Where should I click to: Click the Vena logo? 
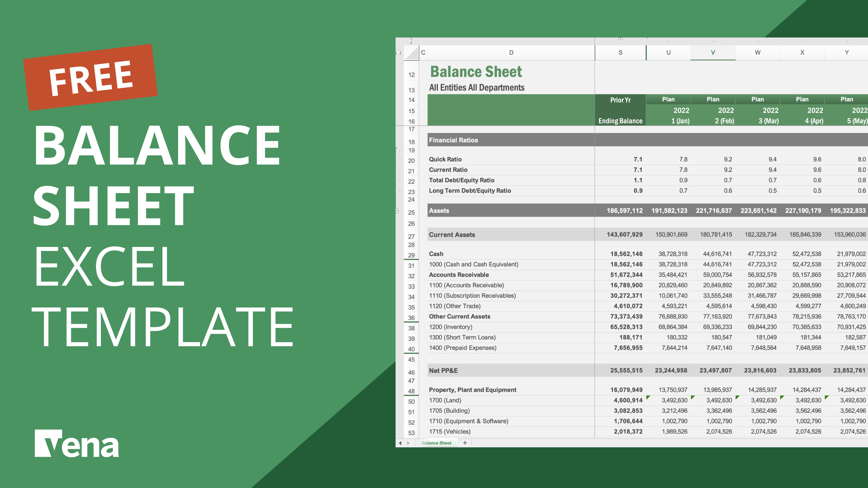[x=77, y=443]
